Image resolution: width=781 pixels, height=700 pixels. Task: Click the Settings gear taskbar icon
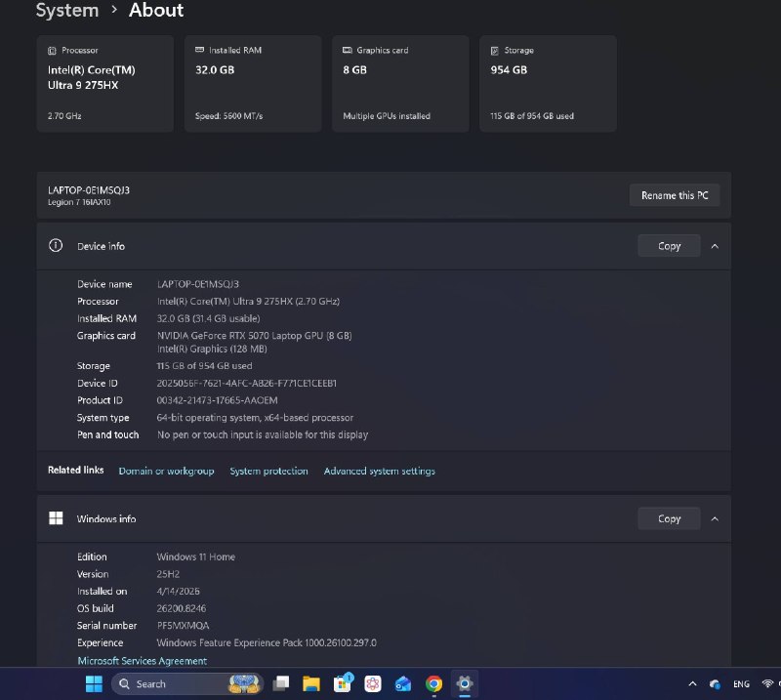(x=465, y=683)
